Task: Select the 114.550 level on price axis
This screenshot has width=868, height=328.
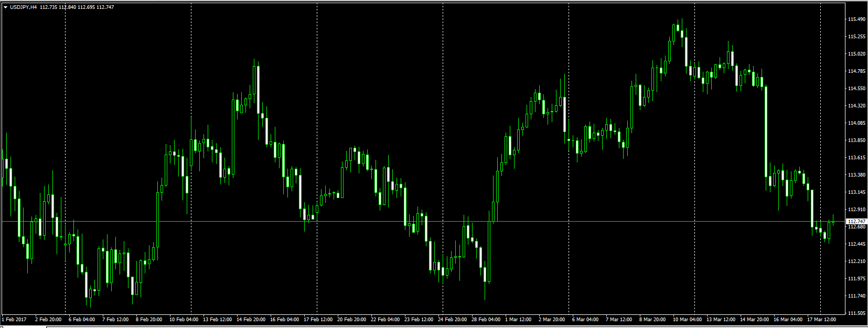Action: (x=856, y=89)
